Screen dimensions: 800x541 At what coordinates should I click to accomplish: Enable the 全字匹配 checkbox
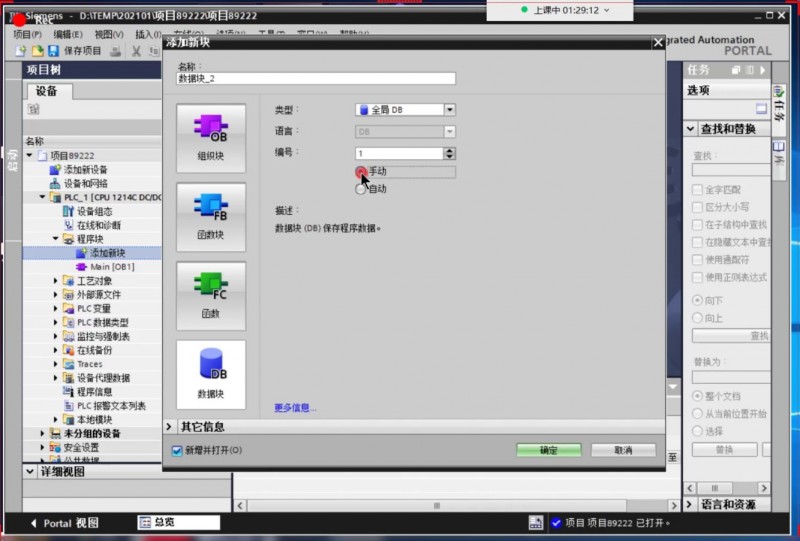(697, 190)
